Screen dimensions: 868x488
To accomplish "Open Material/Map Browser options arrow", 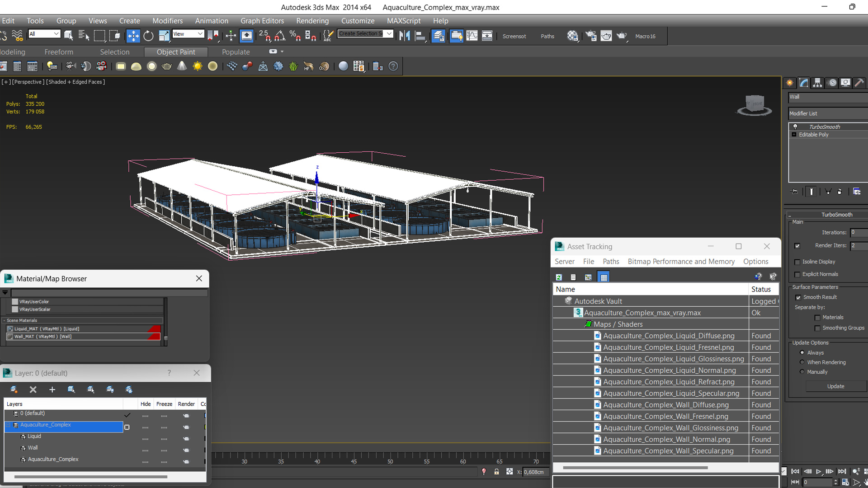I will [5, 292].
